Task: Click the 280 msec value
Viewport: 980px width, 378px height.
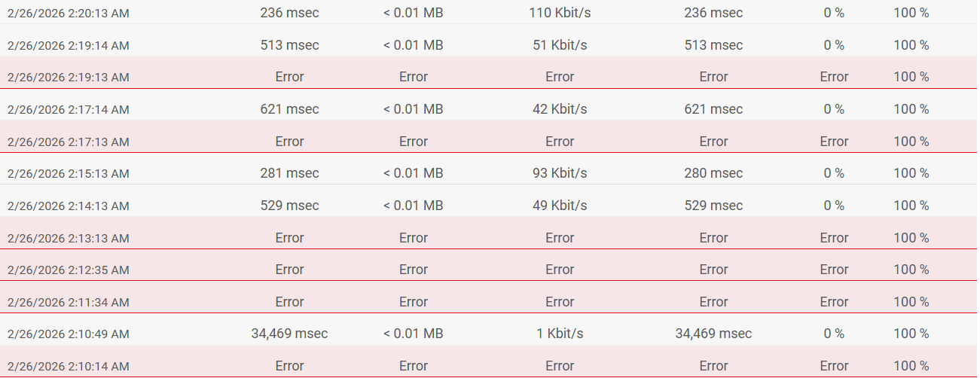Action: click(x=713, y=173)
